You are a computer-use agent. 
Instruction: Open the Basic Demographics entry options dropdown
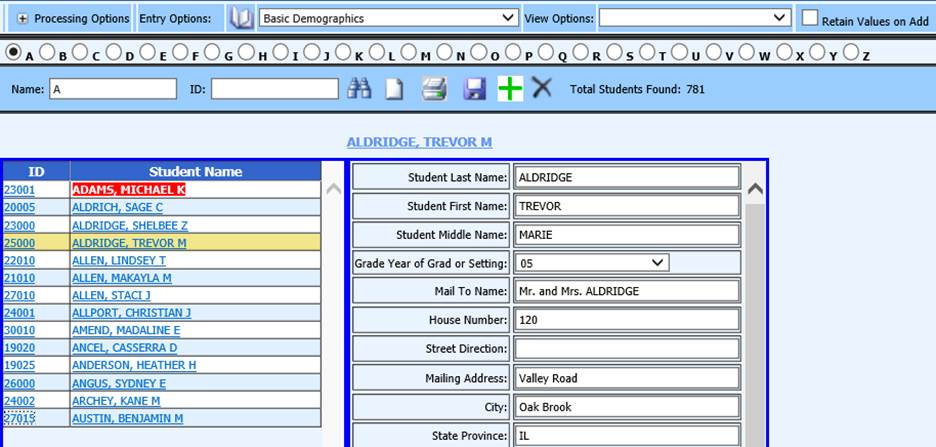[x=388, y=18]
